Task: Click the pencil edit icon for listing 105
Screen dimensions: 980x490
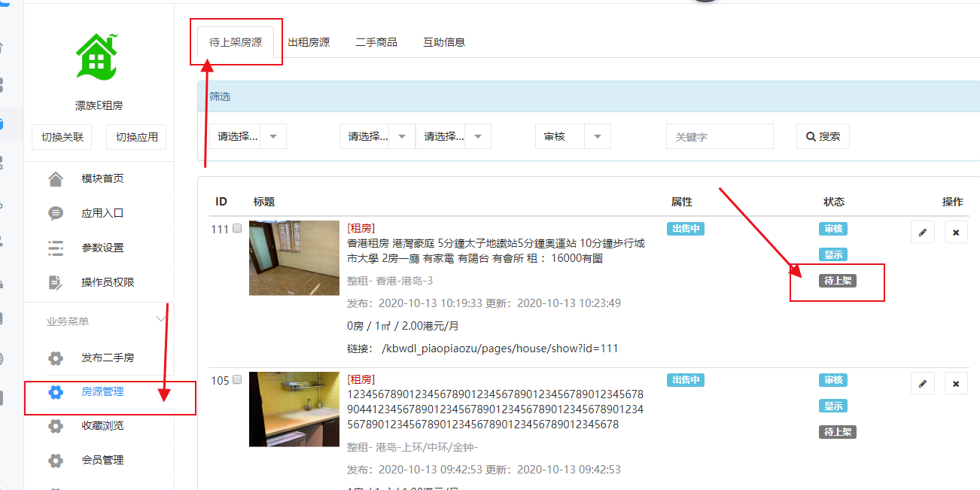Action: pos(922,383)
